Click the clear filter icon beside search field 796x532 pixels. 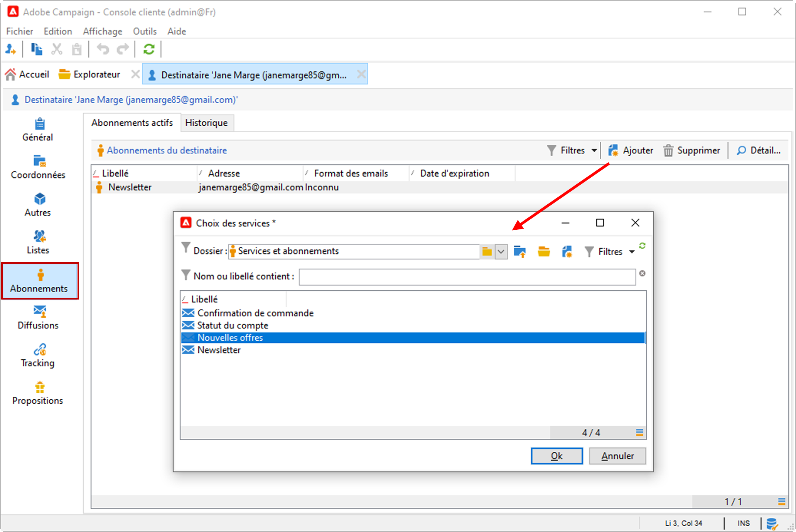pyautogui.click(x=642, y=273)
